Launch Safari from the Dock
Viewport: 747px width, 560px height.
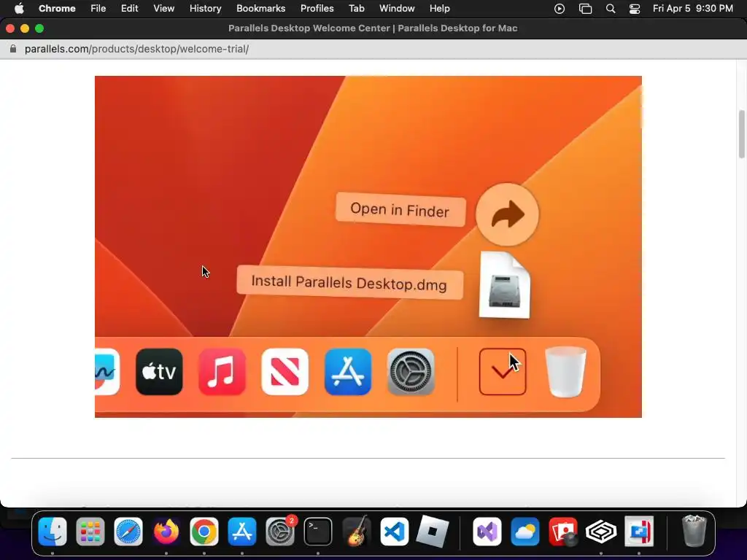coord(128,532)
